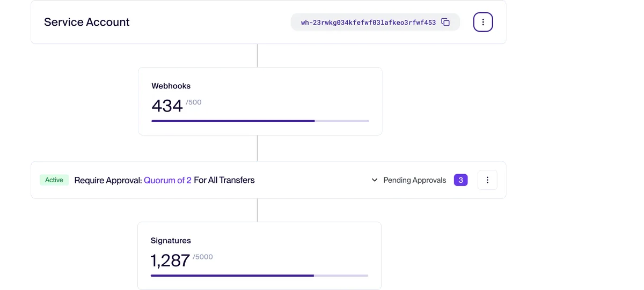Viewport: 644px width, 290px height.
Task: Click the Require Approval rule text
Action: coord(108,180)
